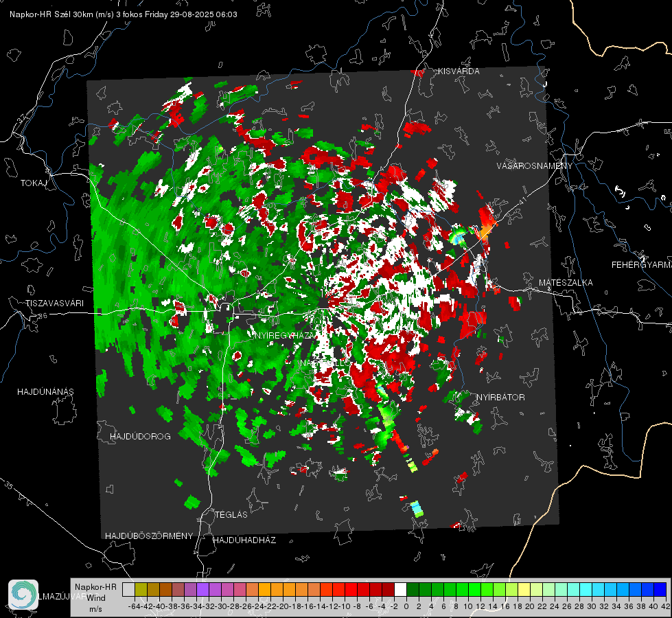
Task: Pick the grey swatch at legend start
Action: [x=128, y=589]
